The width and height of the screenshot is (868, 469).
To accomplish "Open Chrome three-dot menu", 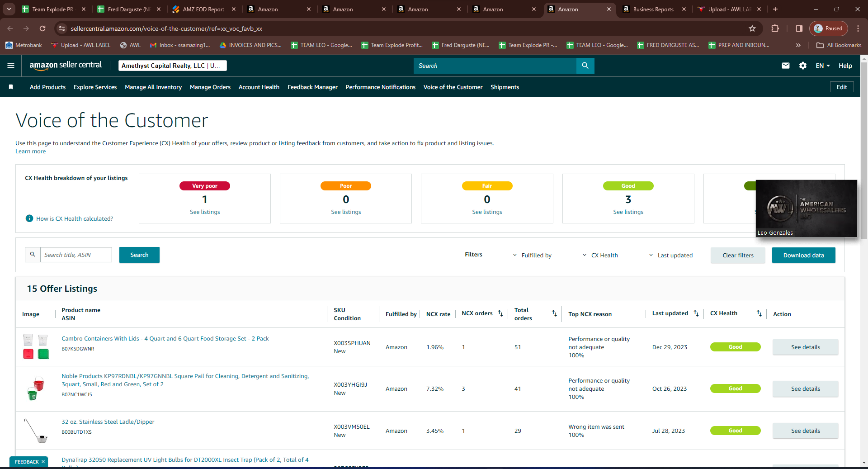I will coord(858,28).
